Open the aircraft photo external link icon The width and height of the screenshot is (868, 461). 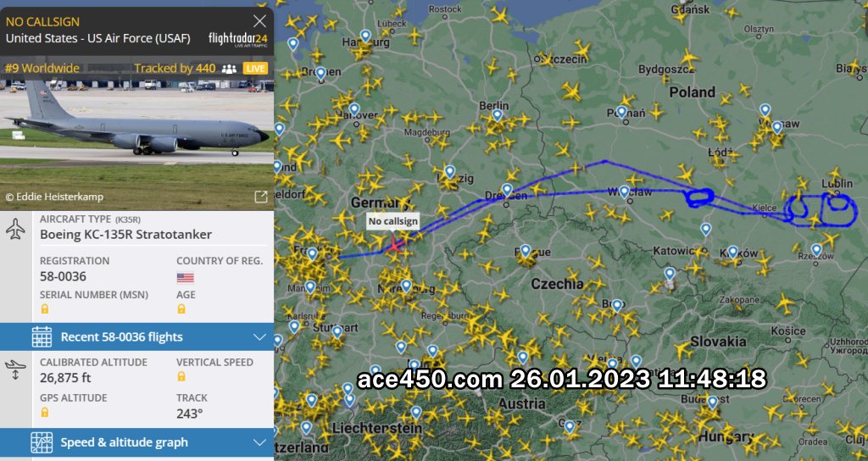261,197
